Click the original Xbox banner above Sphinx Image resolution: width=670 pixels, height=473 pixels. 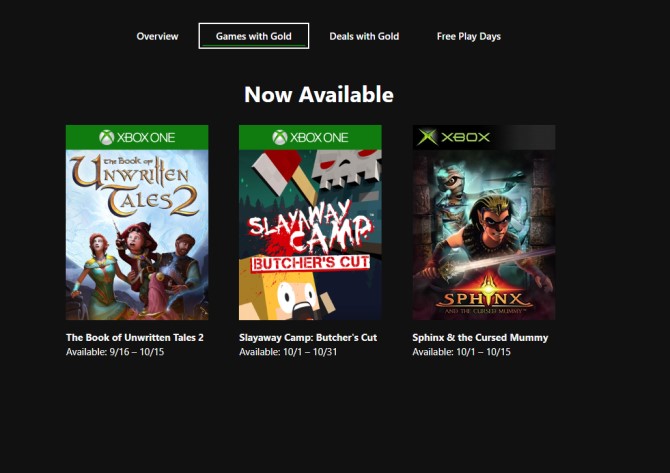(484, 137)
